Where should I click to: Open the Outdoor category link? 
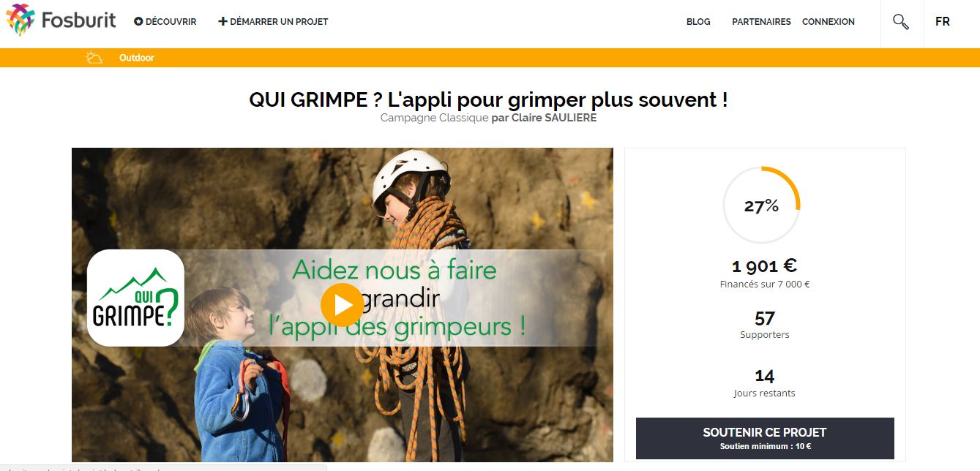(x=137, y=58)
